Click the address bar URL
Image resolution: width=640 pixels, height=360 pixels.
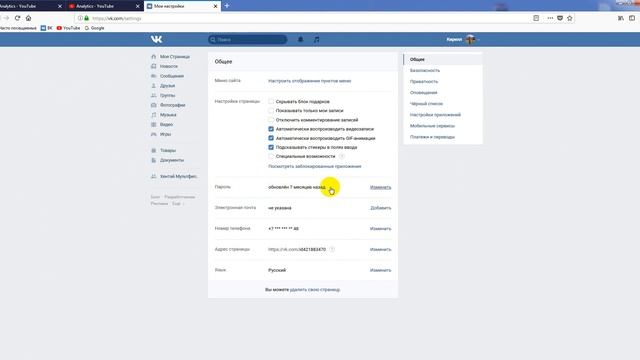[116, 18]
